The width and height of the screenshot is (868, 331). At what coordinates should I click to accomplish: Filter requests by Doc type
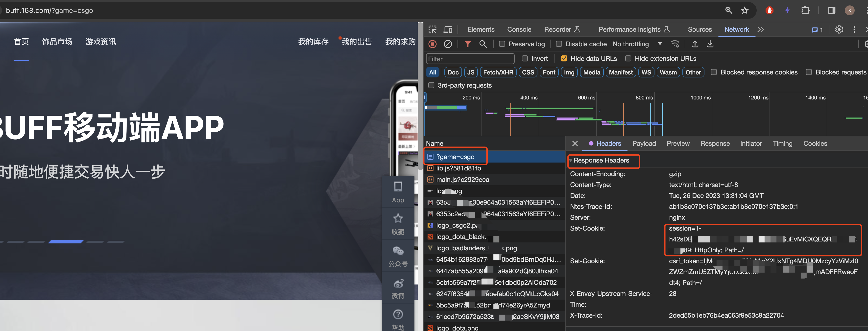click(453, 72)
